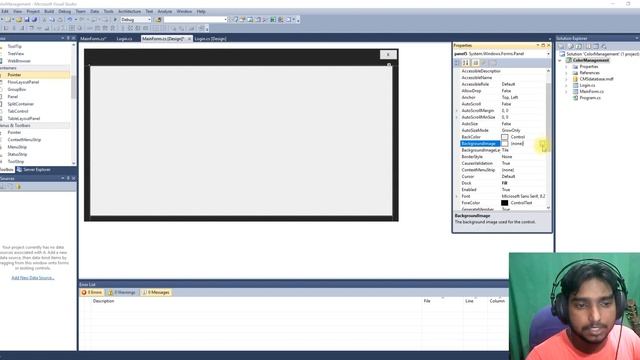Expand the AutoScrollMinSize property

[x=457, y=117]
